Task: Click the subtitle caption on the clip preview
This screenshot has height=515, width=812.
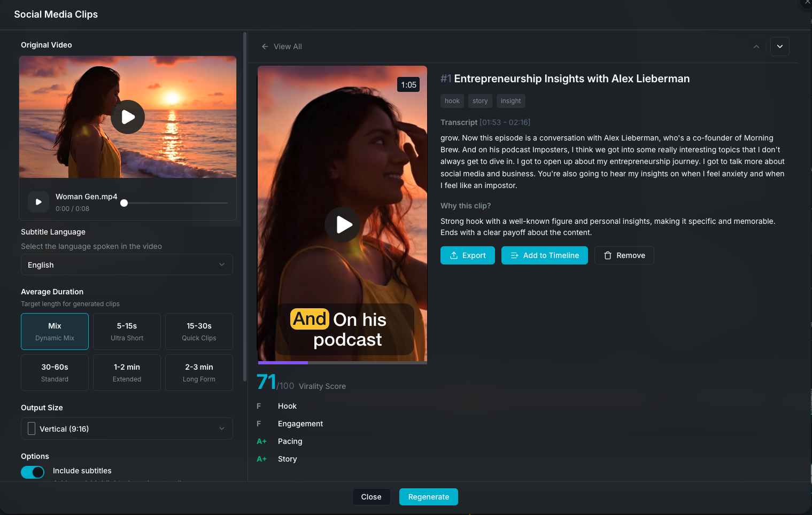Action: (345, 329)
